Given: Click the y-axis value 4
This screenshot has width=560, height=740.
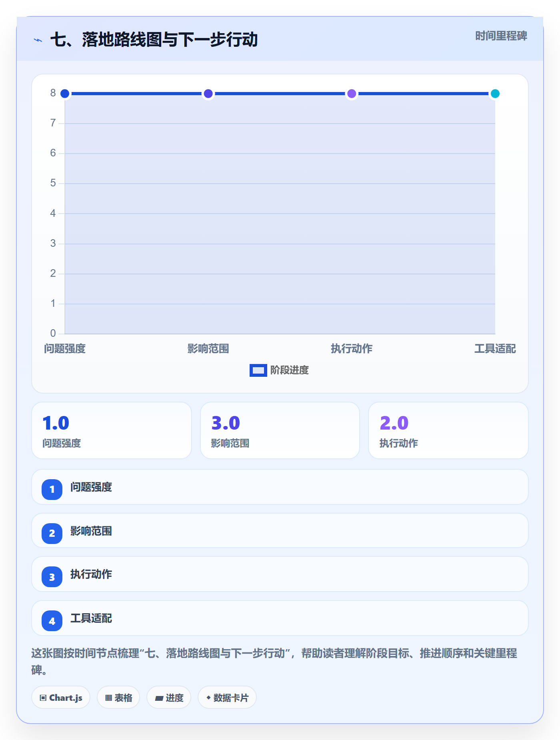Looking at the screenshot, I should [x=53, y=213].
